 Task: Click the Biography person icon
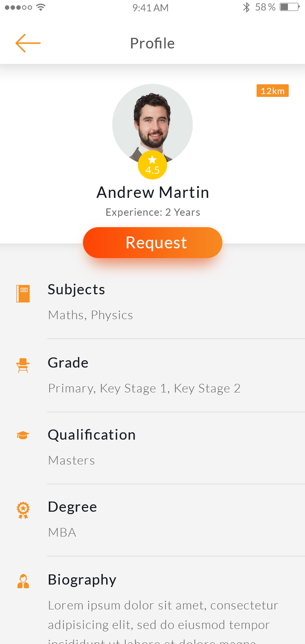point(23,581)
